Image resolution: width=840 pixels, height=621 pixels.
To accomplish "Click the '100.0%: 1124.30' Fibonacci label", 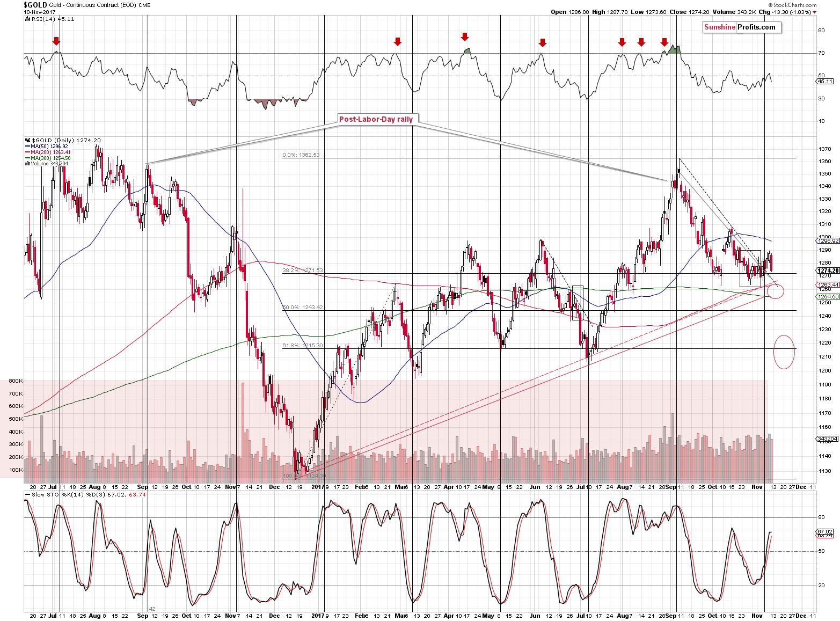I will pos(304,476).
